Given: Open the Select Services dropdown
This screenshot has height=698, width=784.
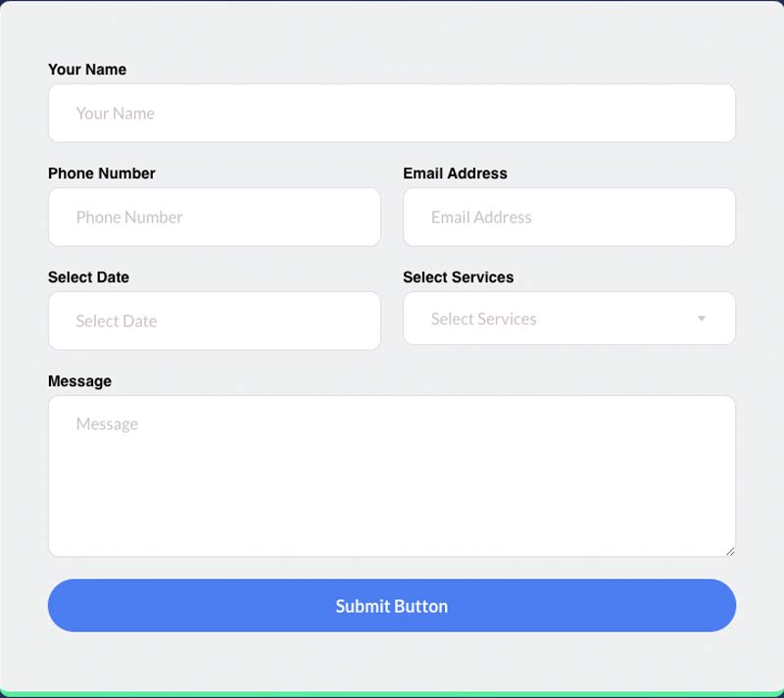Looking at the screenshot, I should pos(568,319).
